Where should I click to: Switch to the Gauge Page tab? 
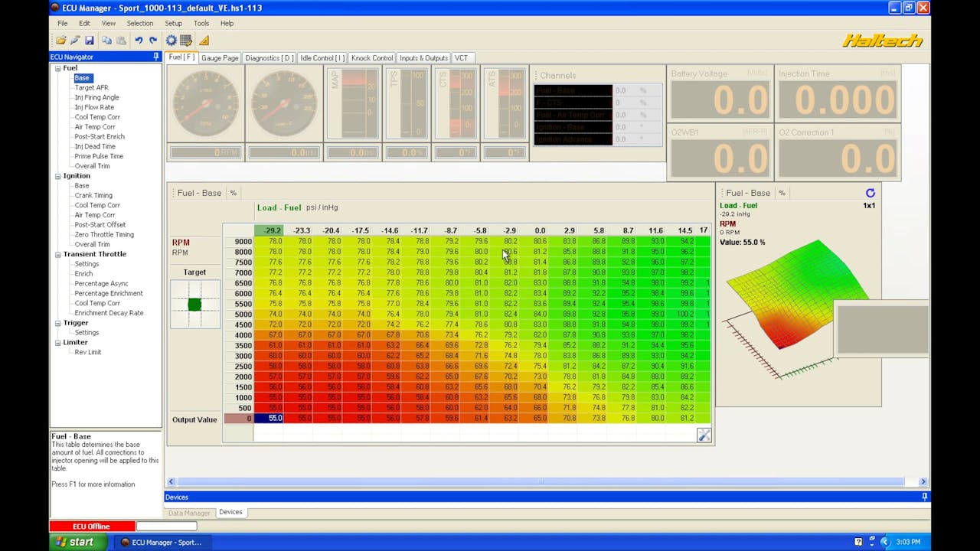(x=220, y=57)
